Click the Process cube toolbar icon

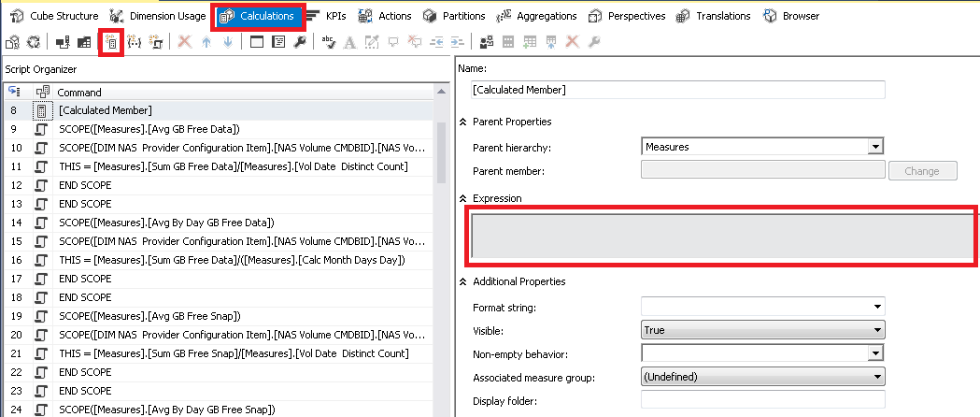click(12, 42)
